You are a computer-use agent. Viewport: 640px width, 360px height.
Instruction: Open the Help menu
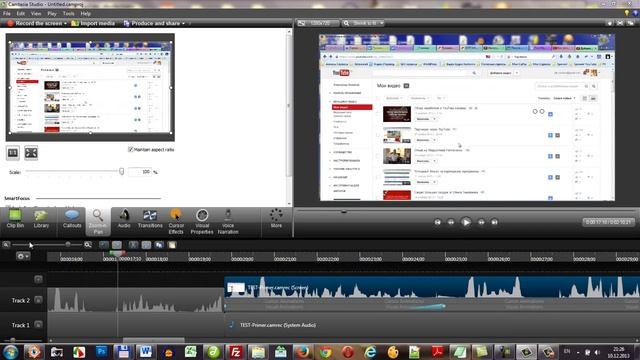pos(85,13)
